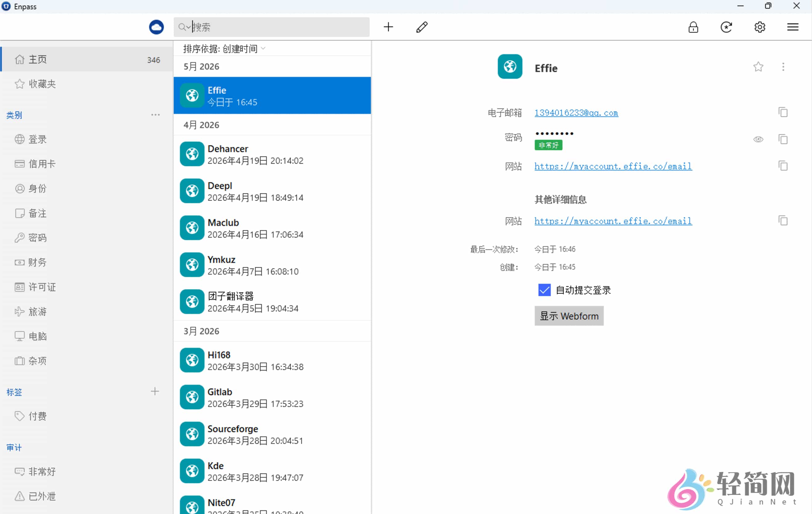Open settings gear icon

[759, 27]
